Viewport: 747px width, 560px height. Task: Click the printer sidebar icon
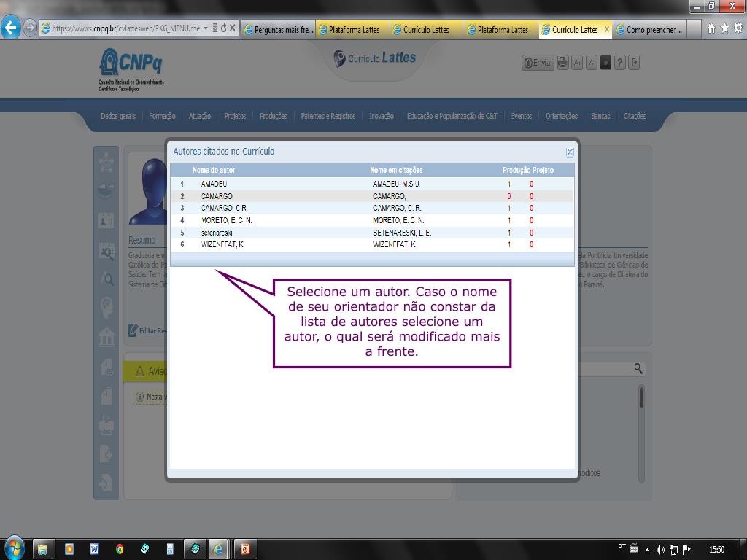tap(107, 425)
